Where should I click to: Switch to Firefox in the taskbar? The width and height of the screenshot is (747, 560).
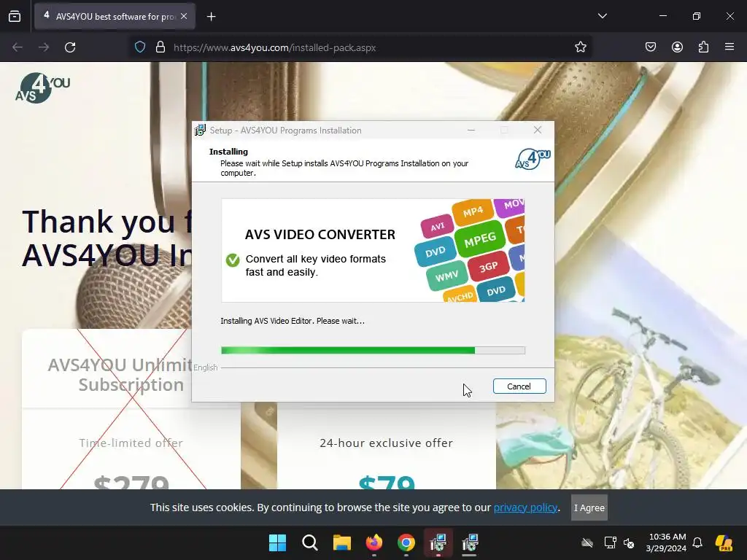point(374,542)
